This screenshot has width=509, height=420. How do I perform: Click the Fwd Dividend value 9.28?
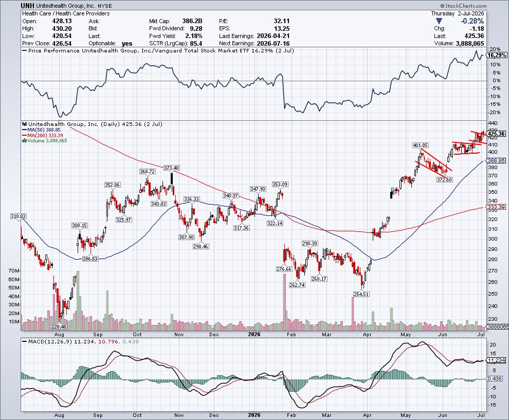[196, 29]
